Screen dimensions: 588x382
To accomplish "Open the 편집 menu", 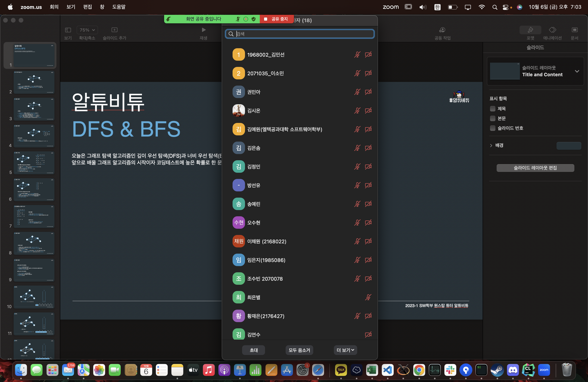I will coord(87,7).
